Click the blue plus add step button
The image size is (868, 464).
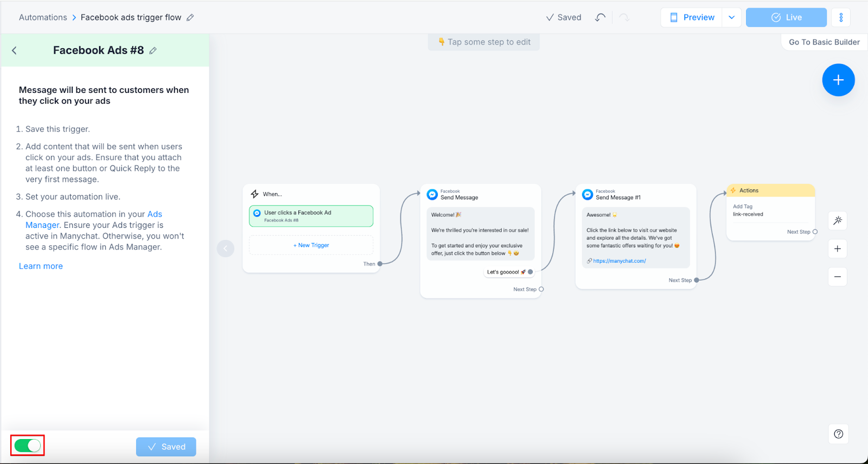pos(838,80)
